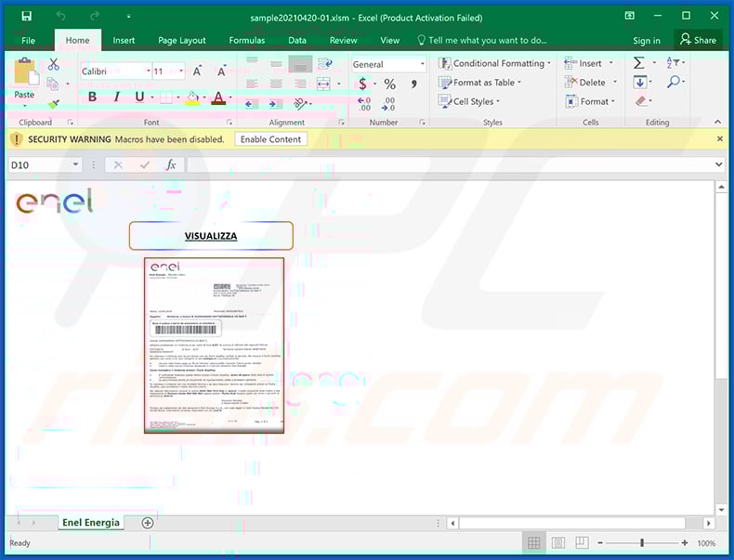Save the workbook with the floppy icon
Image resolution: width=734 pixels, height=560 pixels.
click(x=27, y=16)
